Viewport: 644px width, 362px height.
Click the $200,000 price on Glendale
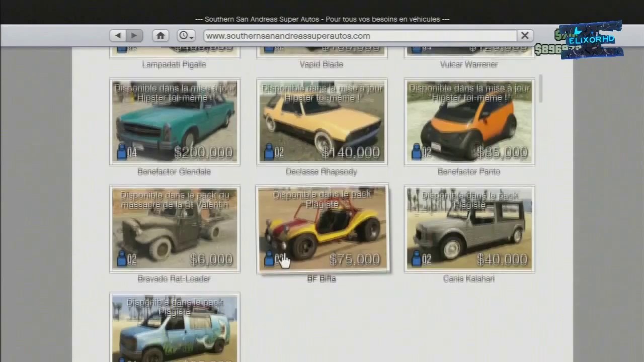point(203,152)
